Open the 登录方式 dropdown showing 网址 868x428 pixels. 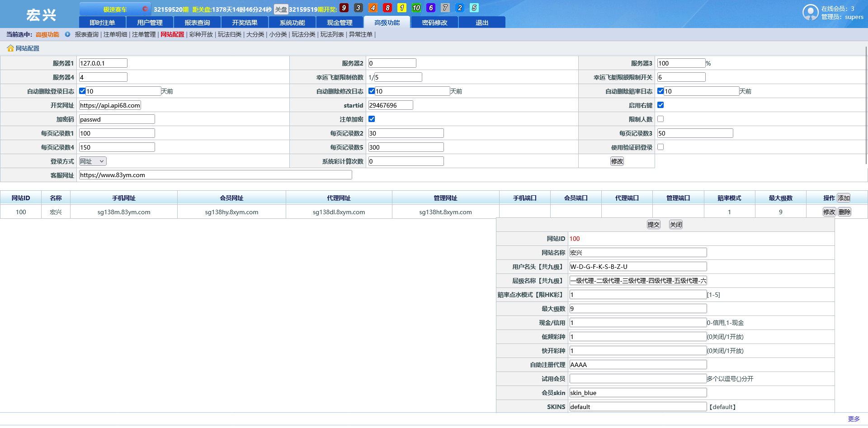pos(93,161)
